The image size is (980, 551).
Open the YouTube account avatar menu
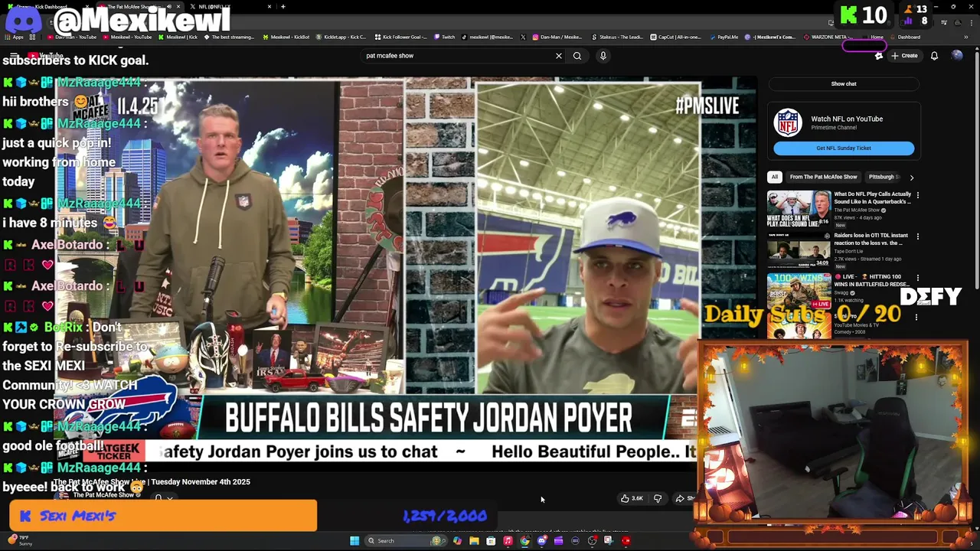[x=957, y=55]
